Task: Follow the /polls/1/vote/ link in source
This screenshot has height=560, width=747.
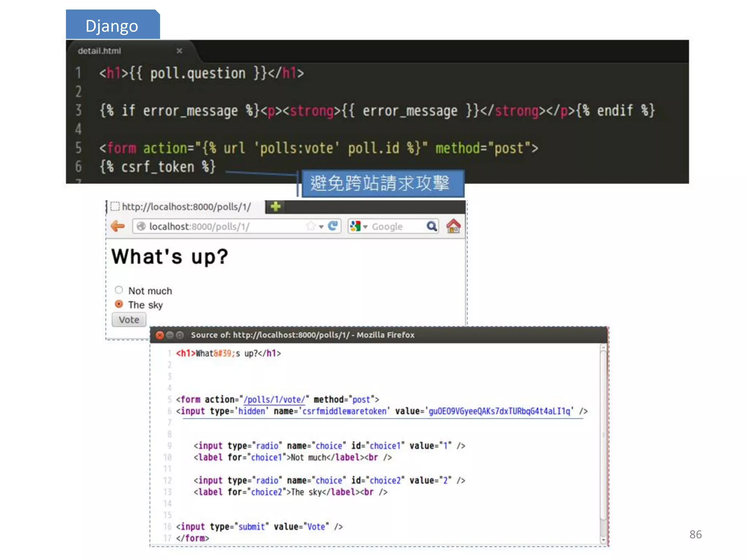Action: (274, 400)
